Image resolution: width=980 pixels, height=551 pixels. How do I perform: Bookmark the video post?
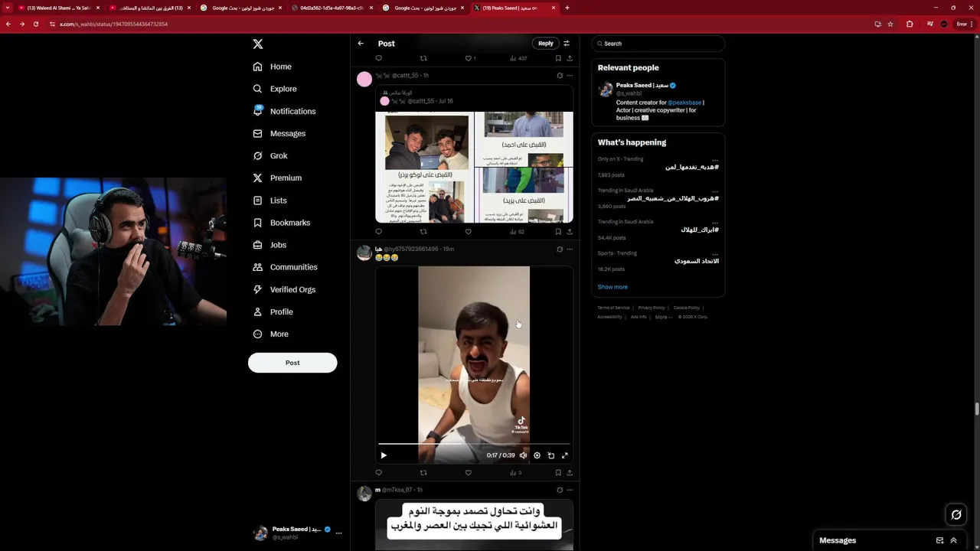558,473
